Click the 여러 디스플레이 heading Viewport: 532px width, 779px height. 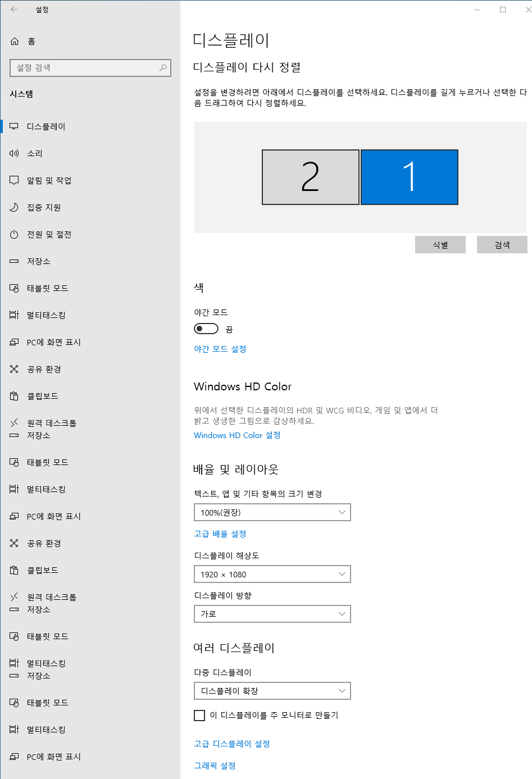[234, 648]
